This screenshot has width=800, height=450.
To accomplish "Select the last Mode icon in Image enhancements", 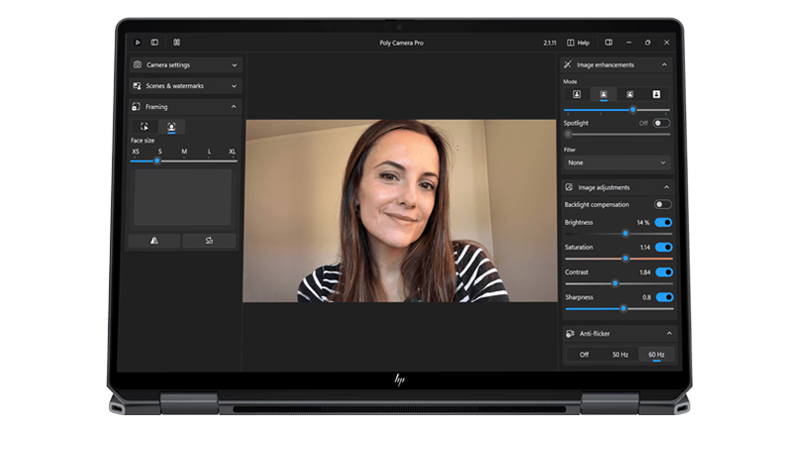I will click(657, 94).
